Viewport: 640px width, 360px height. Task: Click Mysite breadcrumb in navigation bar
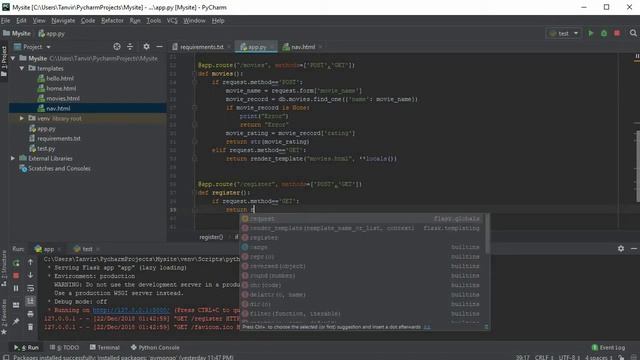[x=17, y=33]
